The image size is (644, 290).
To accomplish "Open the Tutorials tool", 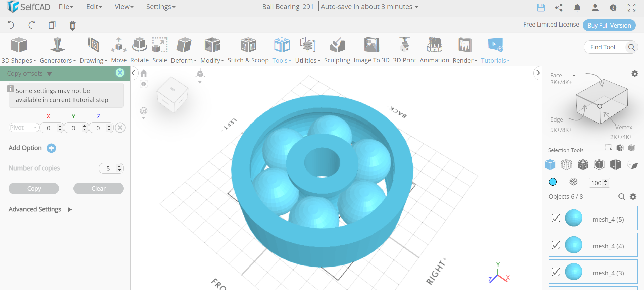I will point(495,50).
